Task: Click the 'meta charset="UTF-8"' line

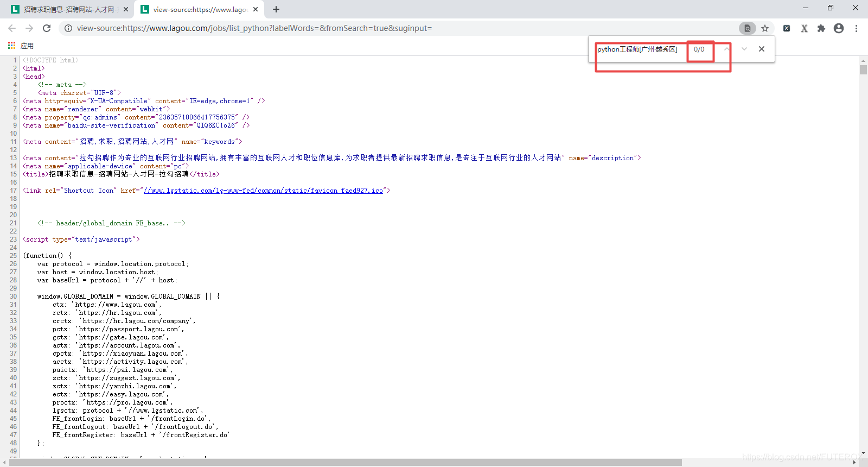Action: tap(79, 93)
